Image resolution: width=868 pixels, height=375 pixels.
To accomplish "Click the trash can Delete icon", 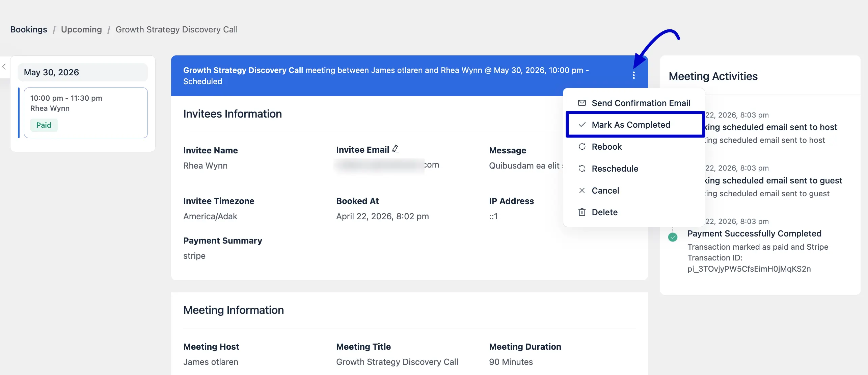I will coord(582,212).
